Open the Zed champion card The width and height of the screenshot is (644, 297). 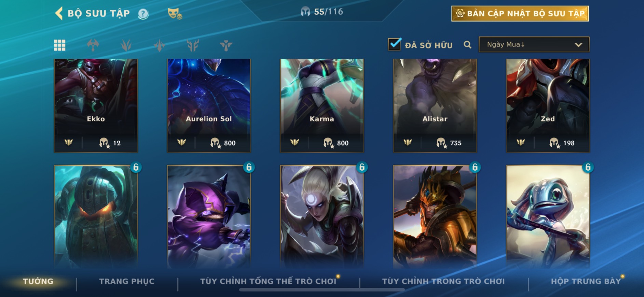click(548, 105)
